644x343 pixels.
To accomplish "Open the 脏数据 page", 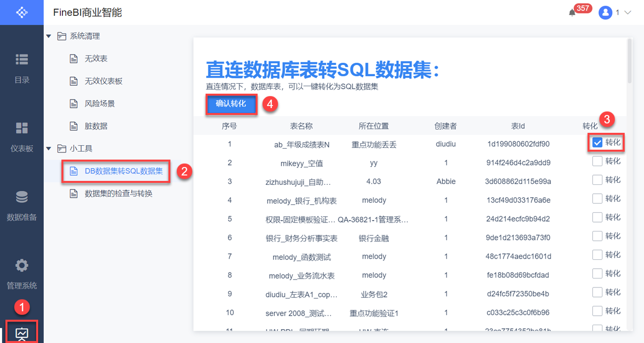I will 96,126.
